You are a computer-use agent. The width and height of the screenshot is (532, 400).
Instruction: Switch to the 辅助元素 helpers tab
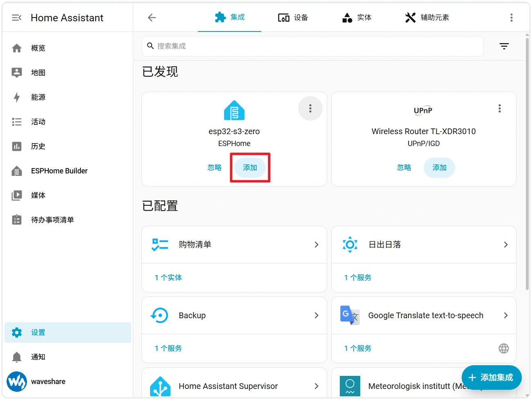click(427, 17)
